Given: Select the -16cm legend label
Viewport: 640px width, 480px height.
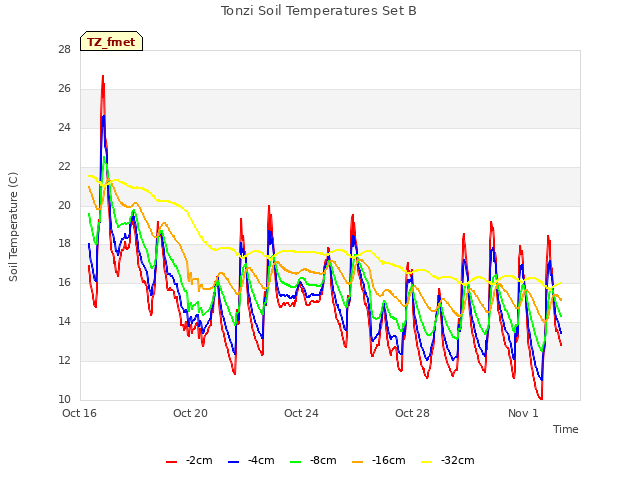Looking at the screenshot, I should pos(388,460).
